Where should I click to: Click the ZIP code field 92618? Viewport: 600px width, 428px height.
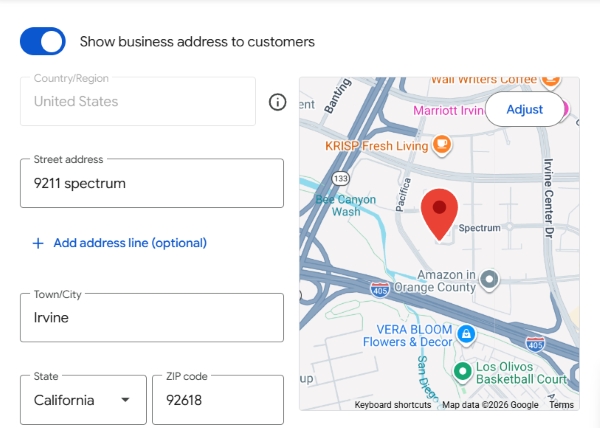pyautogui.click(x=218, y=400)
